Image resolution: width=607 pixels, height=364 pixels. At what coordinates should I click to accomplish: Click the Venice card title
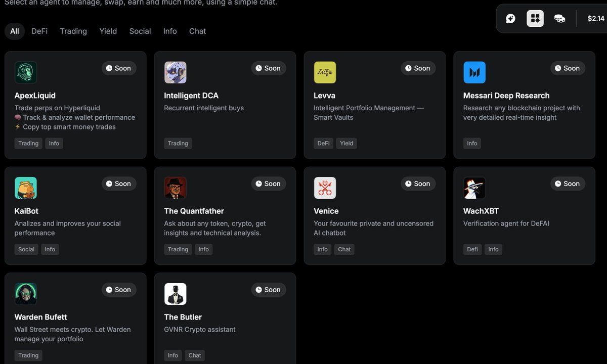(326, 211)
